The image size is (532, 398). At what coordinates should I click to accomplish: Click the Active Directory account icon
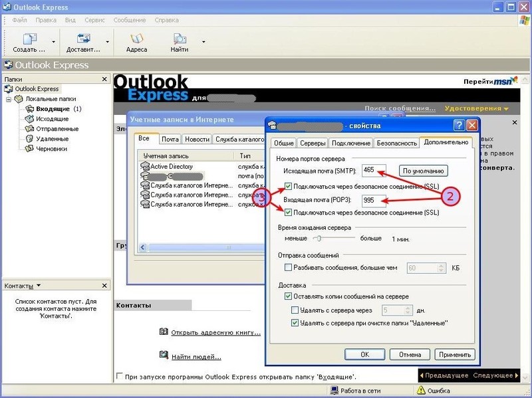click(145, 166)
